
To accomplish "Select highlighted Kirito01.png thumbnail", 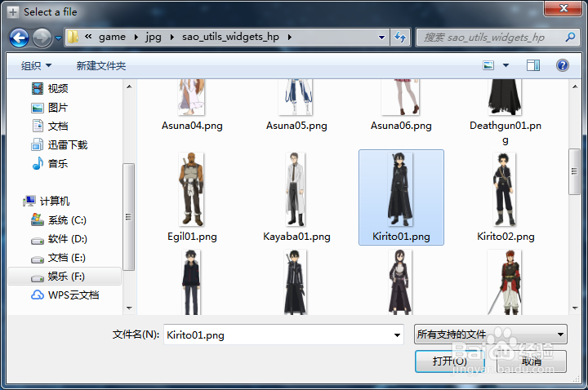I will (x=400, y=189).
